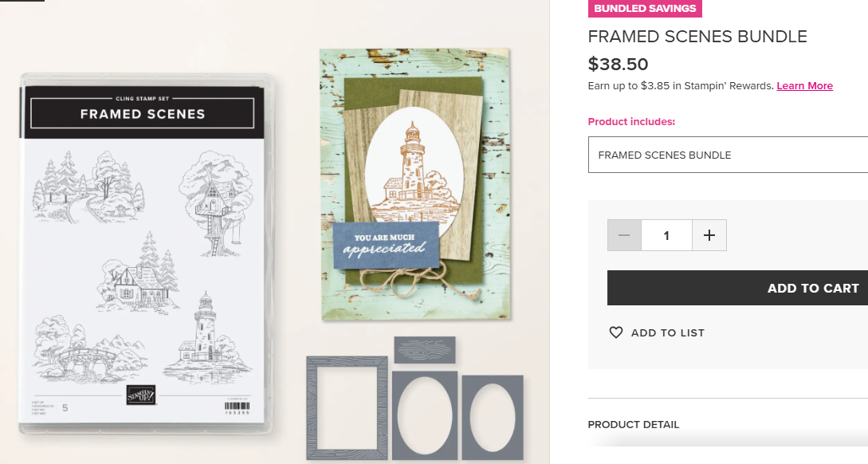Click the Stampin' Up logo on the case

(140, 395)
